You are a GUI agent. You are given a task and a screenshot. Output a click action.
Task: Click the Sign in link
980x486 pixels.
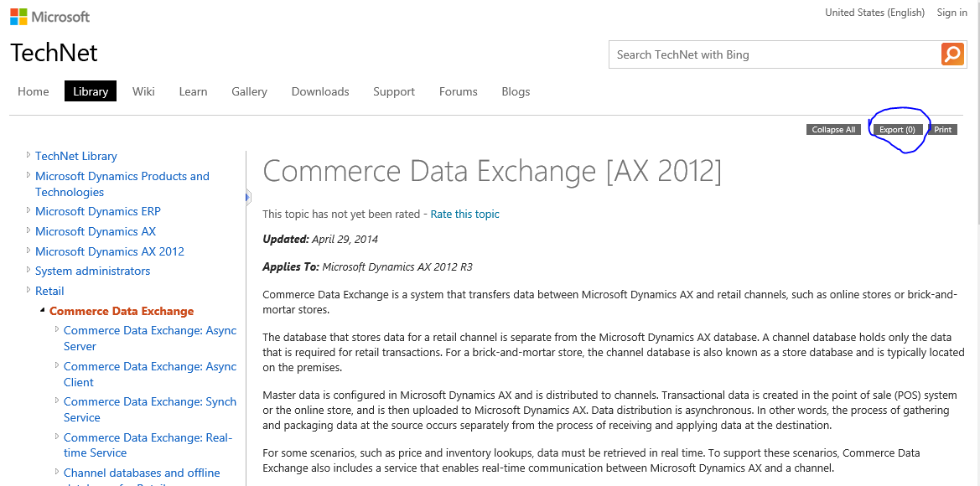click(951, 13)
